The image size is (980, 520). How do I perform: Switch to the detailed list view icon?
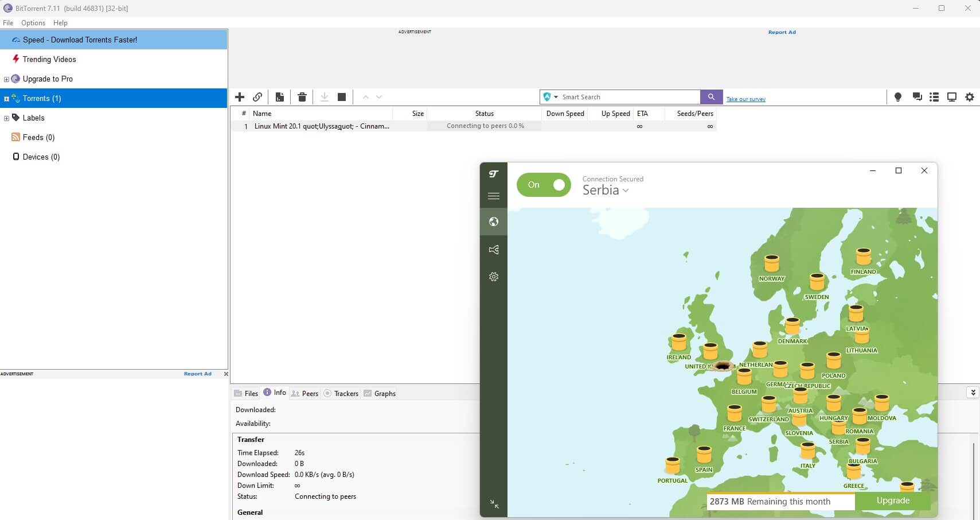(x=934, y=97)
